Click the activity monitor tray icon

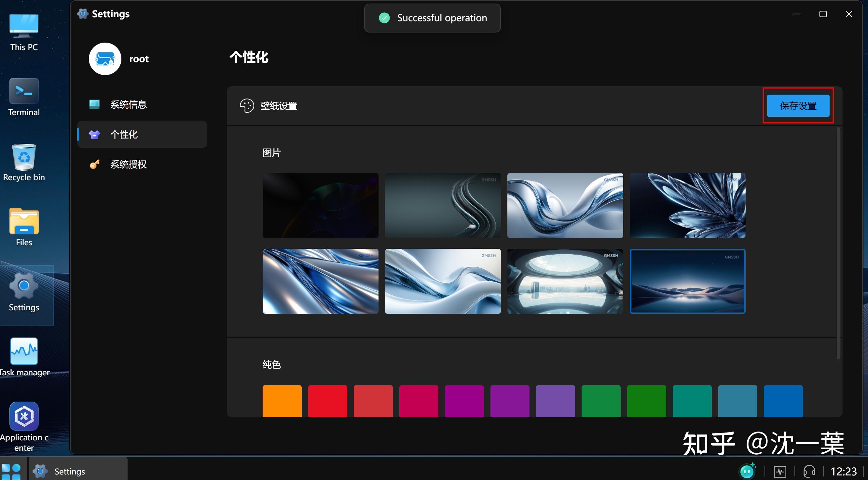coord(780,471)
